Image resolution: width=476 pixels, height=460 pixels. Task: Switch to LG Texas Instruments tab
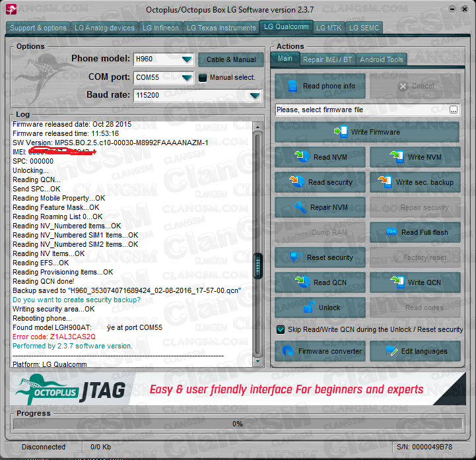tap(221, 28)
